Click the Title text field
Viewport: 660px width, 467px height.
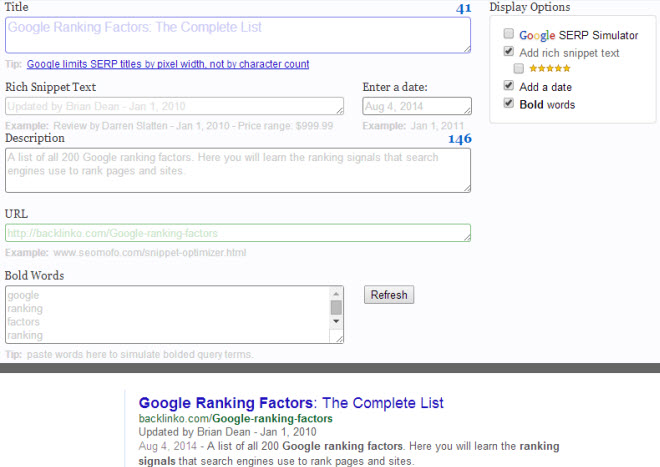point(238,35)
